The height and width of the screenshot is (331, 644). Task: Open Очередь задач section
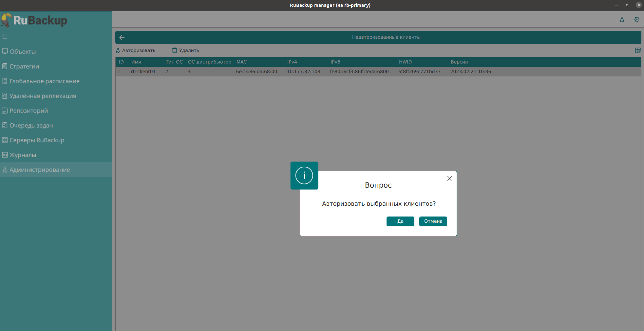click(31, 125)
